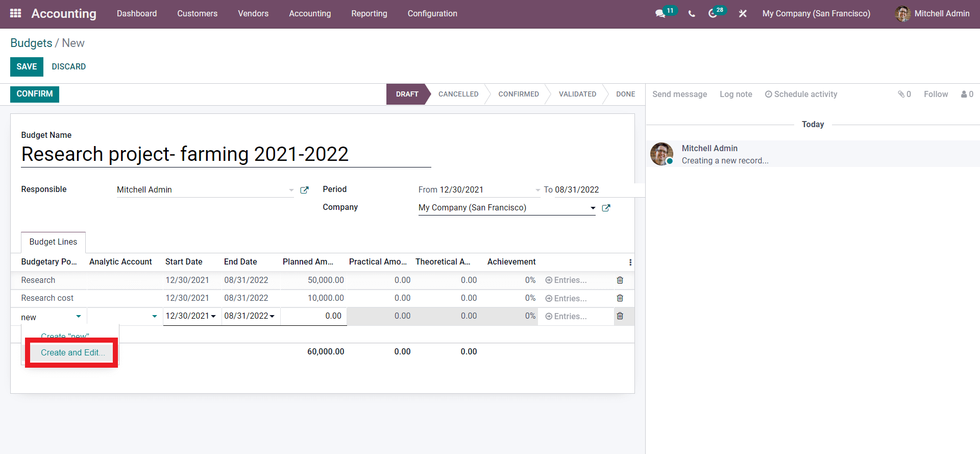Click the 50,000.00 planned amount cell

326,280
